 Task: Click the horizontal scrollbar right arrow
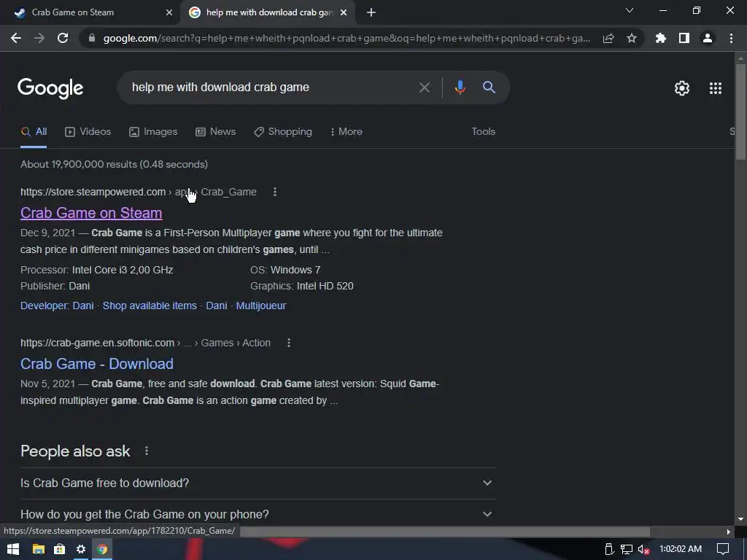point(728,532)
